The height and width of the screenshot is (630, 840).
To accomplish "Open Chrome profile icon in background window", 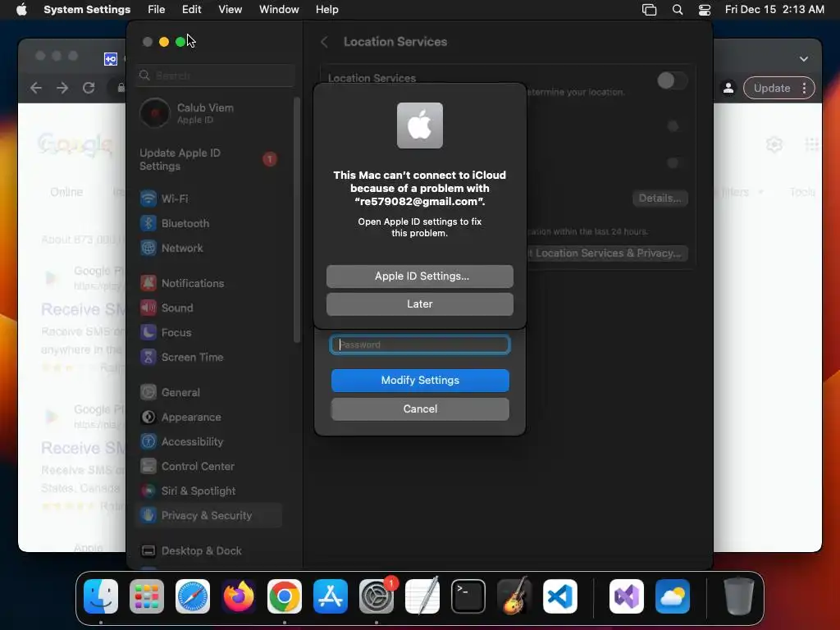I will 728,89.
